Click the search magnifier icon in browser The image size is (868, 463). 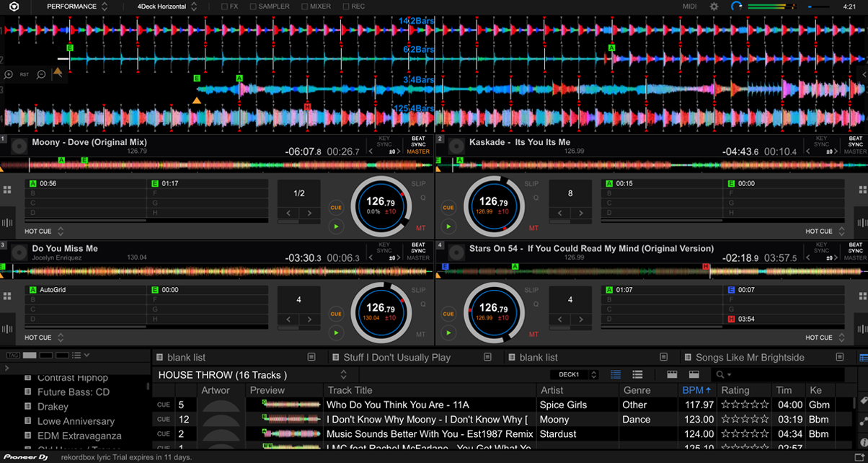719,375
